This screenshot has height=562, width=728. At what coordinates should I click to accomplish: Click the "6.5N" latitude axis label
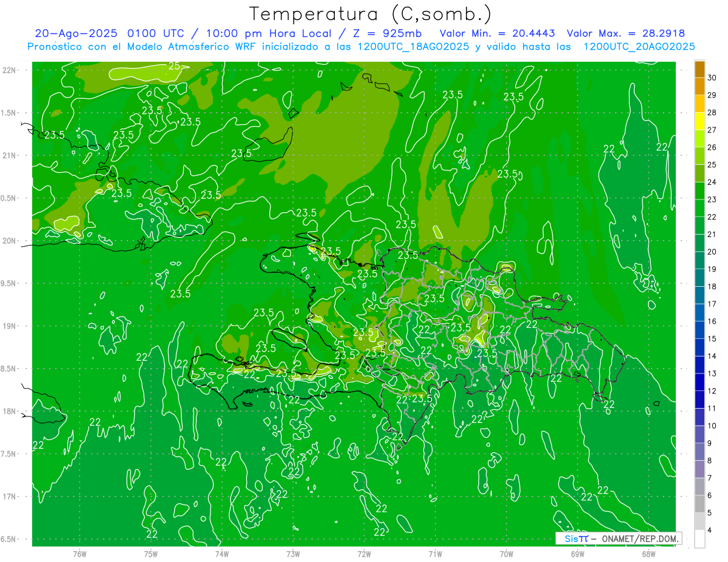pos(8,539)
